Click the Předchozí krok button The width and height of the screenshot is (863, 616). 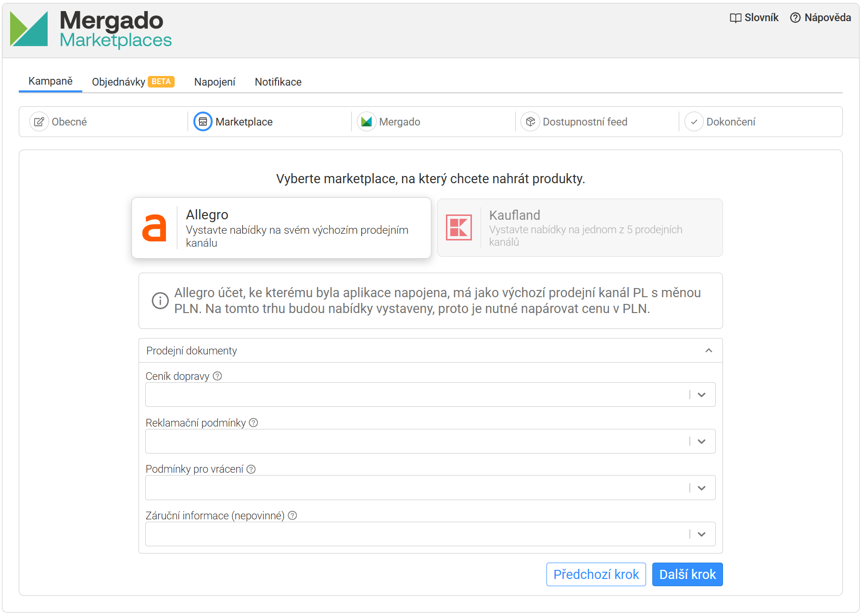(x=596, y=574)
